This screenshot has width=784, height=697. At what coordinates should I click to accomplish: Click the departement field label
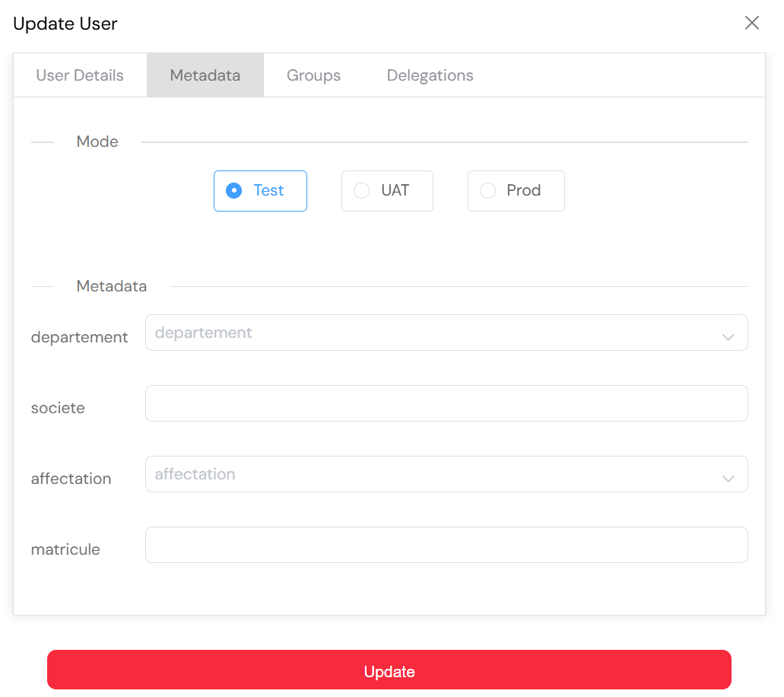pyautogui.click(x=80, y=337)
